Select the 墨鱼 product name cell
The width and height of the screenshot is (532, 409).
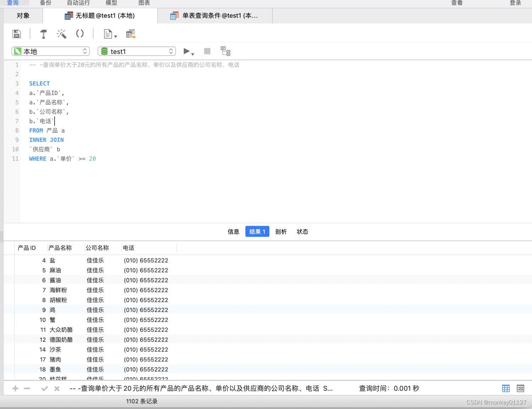[55, 370]
